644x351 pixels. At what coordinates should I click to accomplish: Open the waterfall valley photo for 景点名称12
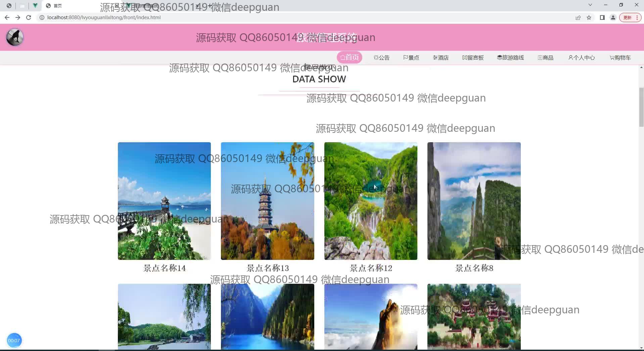[371, 201]
